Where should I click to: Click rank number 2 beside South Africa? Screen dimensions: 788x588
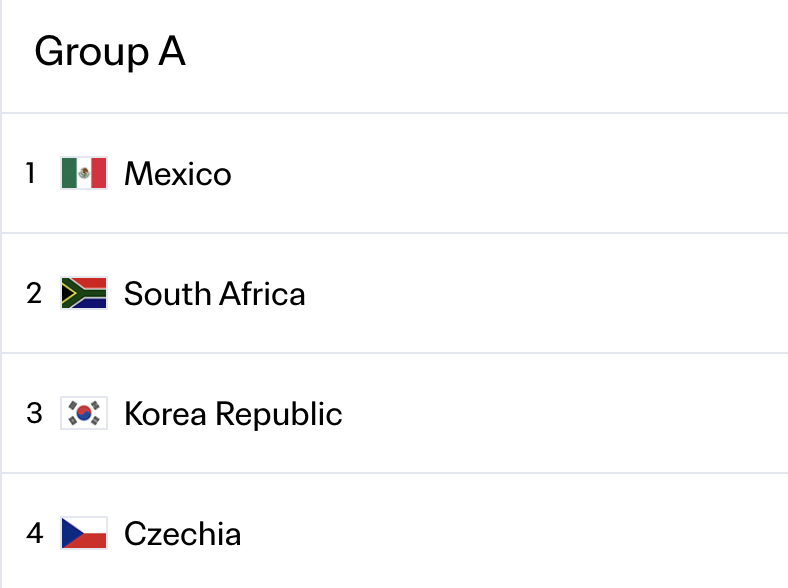click(x=34, y=293)
